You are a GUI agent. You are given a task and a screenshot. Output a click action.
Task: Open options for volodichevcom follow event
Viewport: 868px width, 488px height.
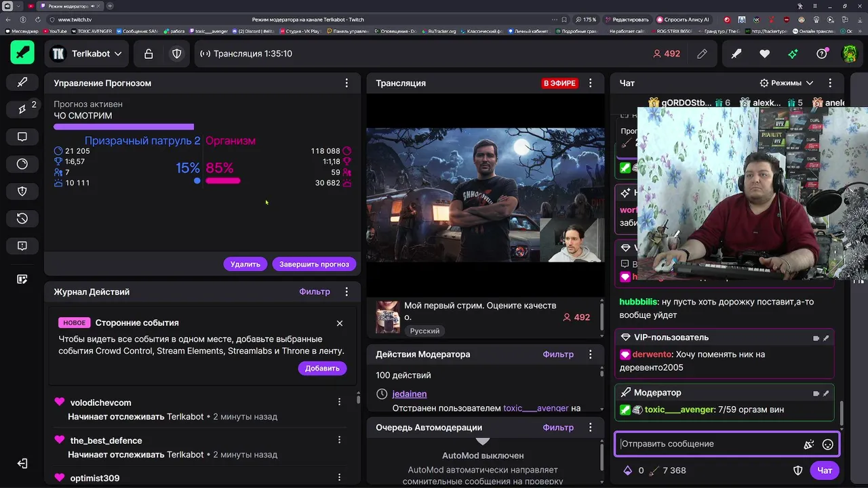[x=339, y=402]
